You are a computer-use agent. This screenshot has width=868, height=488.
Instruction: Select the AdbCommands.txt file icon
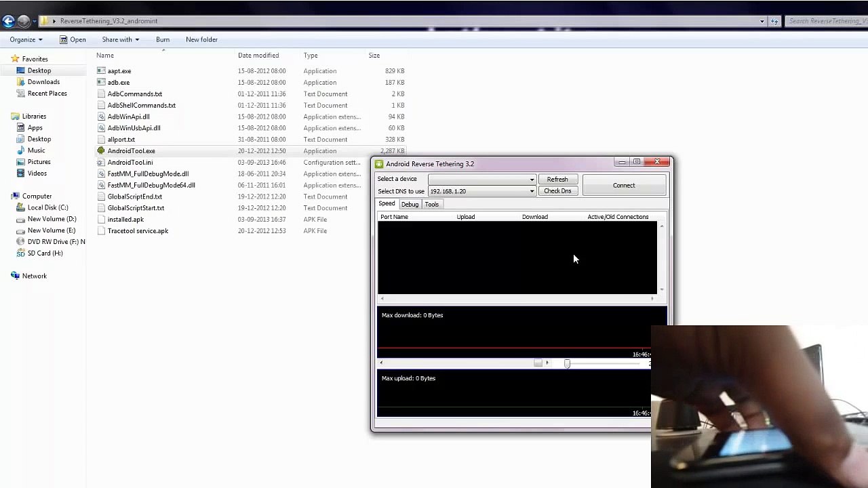click(x=101, y=94)
